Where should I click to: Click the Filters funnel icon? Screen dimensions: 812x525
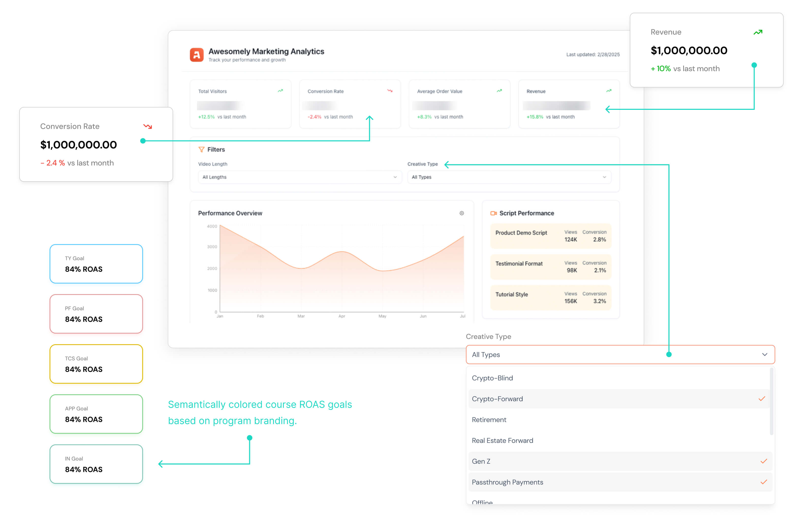[x=201, y=149]
